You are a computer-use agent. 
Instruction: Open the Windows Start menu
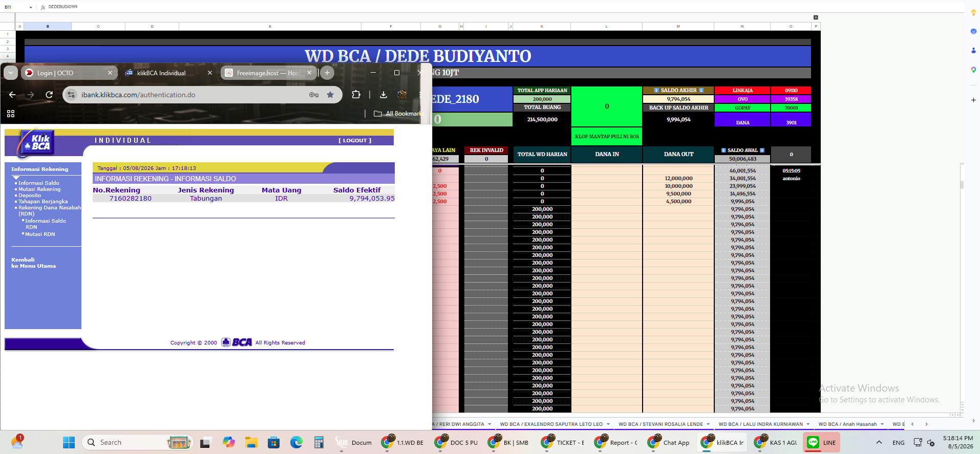69,442
